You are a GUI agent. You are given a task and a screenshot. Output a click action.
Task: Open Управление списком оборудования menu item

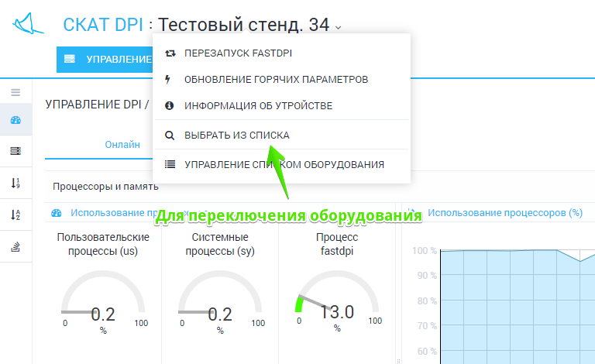click(284, 164)
